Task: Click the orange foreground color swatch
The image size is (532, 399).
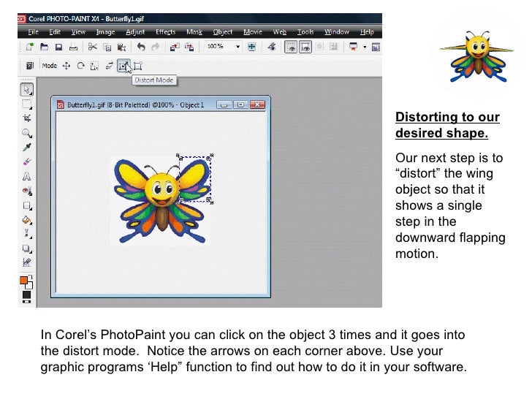Action: point(23,280)
